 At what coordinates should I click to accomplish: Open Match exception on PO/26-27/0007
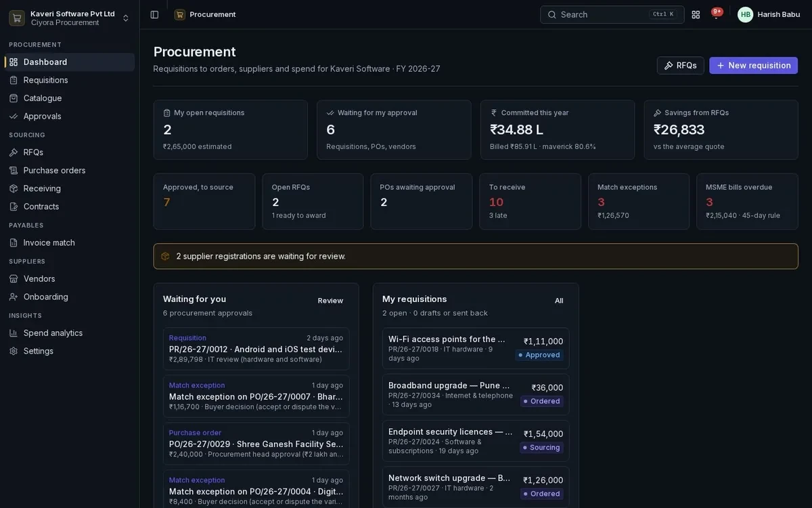(256, 396)
